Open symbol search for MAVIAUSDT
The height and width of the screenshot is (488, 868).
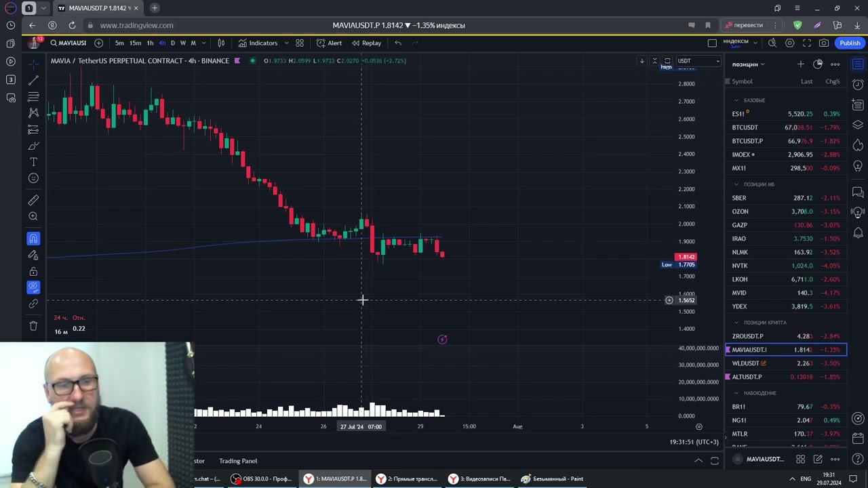(x=68, y=43)
